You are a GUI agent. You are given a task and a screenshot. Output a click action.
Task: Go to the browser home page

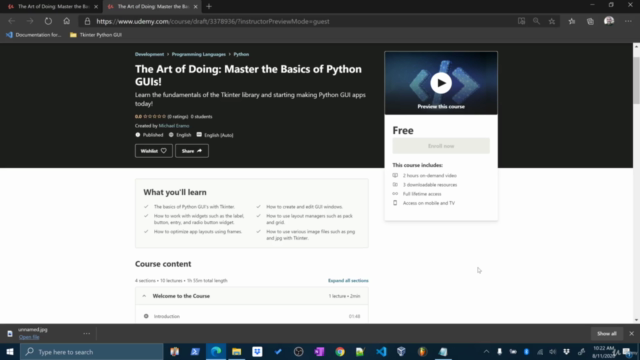(x=67, y=21)
